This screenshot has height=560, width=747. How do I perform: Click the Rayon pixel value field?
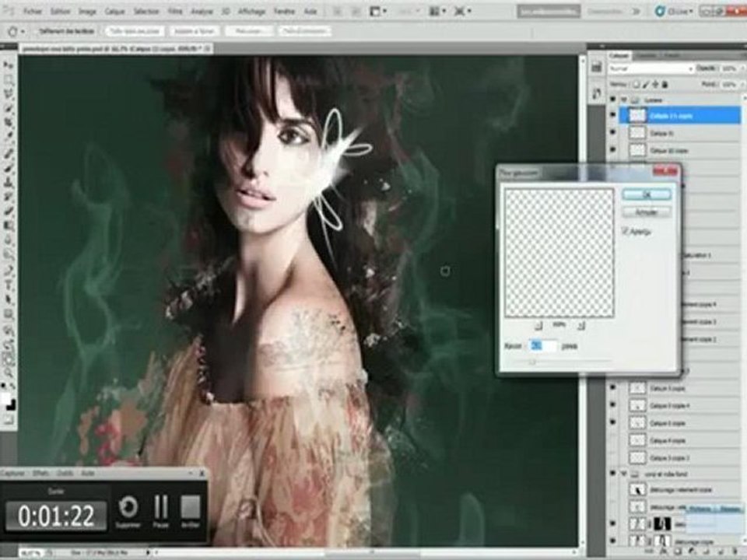pos(543,345)
